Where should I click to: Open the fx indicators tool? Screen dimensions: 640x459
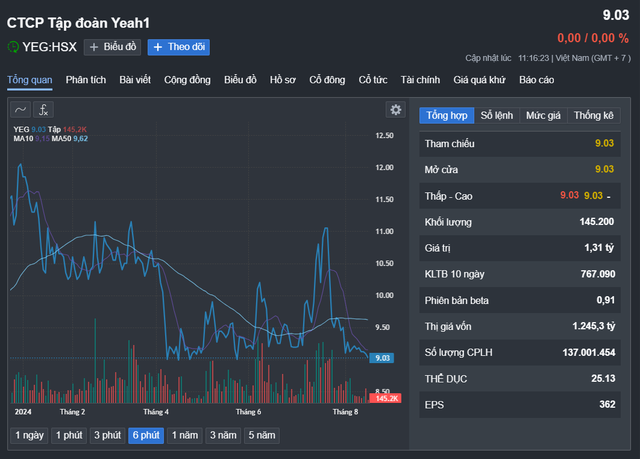coord(45,110)
